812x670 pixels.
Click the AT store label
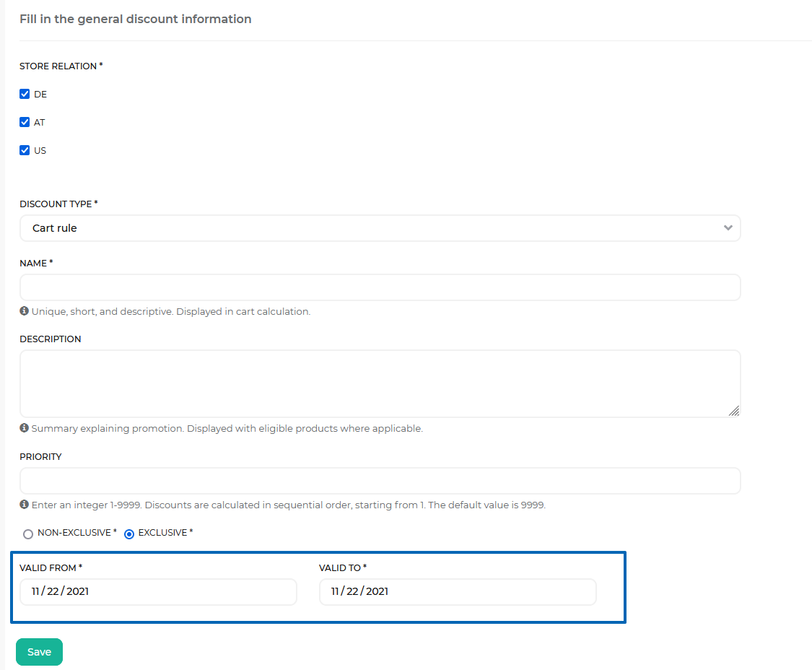(40, 122)
